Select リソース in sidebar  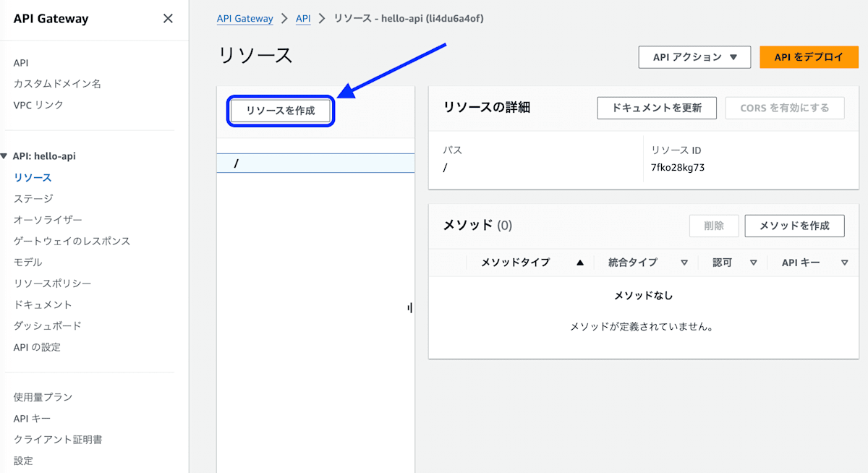coord(33,177)
